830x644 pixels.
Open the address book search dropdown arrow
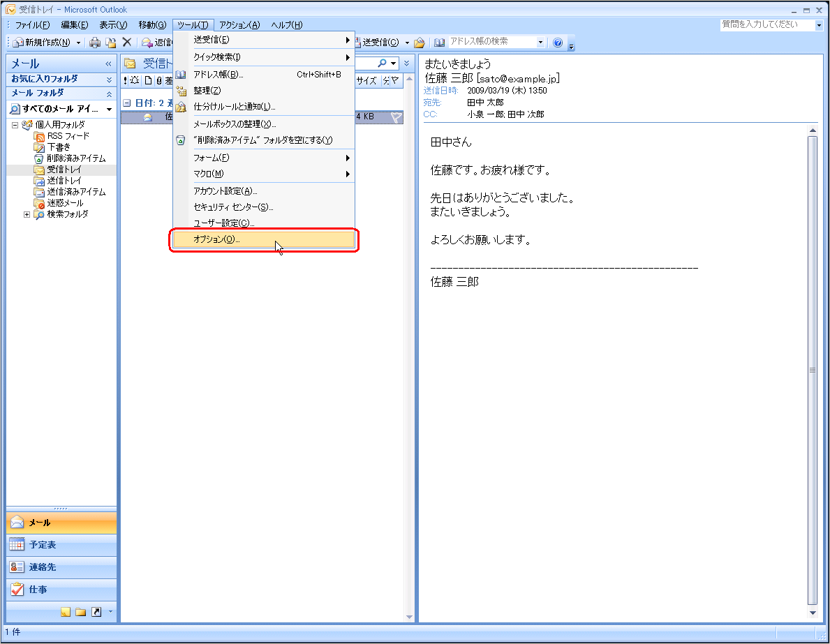point(540,42)
